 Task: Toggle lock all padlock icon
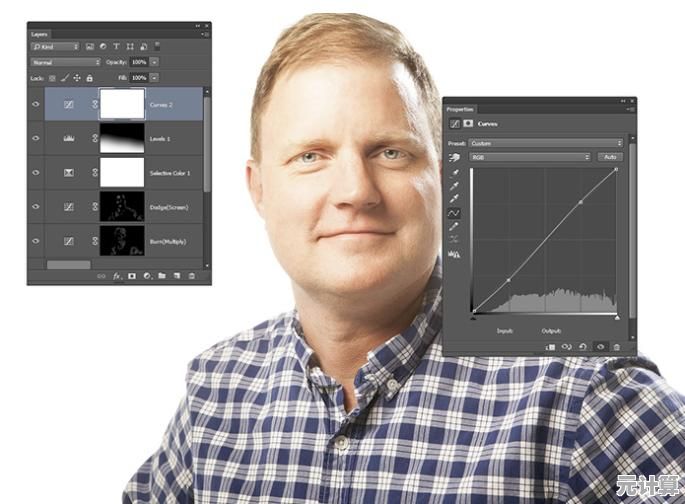tap(90, 78)
